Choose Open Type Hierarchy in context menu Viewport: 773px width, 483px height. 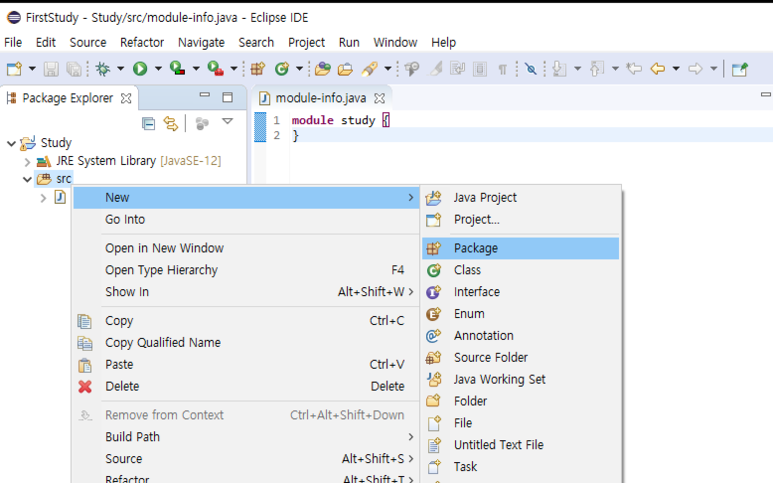pyautogui.click(x=246, y=270)
